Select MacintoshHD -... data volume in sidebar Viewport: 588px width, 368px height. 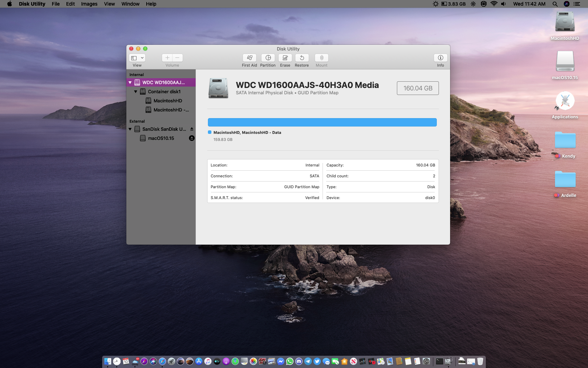(x=161, y=110)
